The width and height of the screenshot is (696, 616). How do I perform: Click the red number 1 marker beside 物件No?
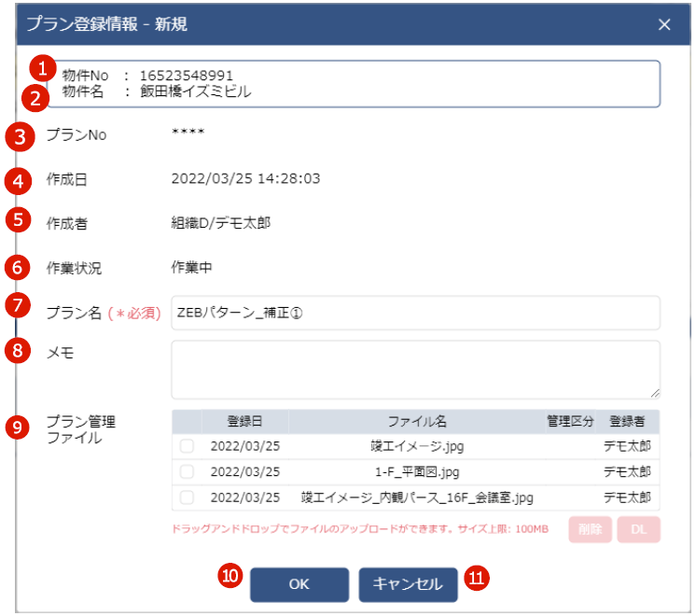pyautogui.click(x=40, y=68)
